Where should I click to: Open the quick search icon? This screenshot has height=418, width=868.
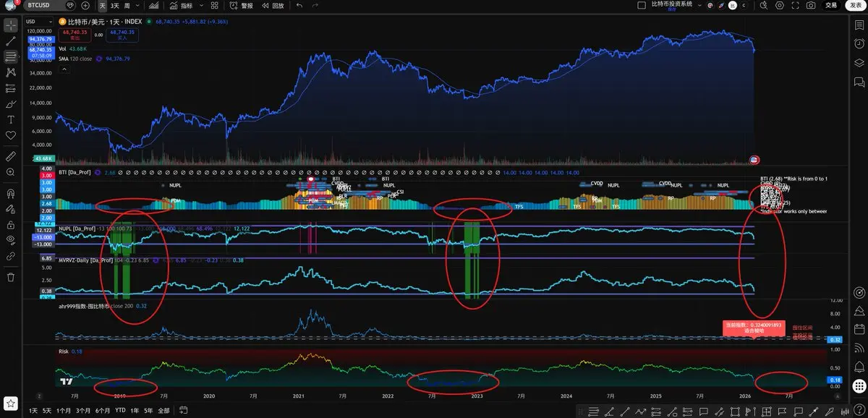[x=764, y=5]
